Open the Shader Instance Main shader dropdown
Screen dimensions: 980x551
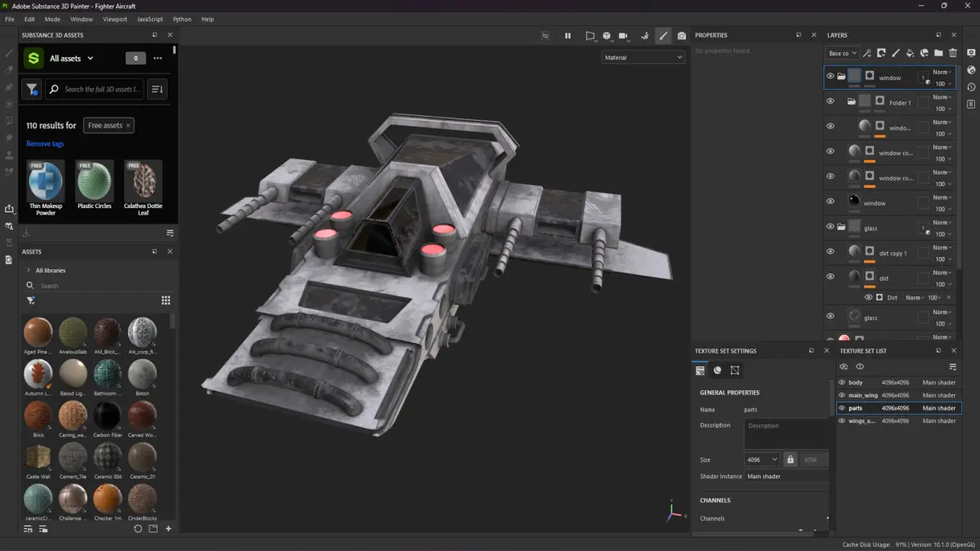pyautogui.click(x=786, y=476)
